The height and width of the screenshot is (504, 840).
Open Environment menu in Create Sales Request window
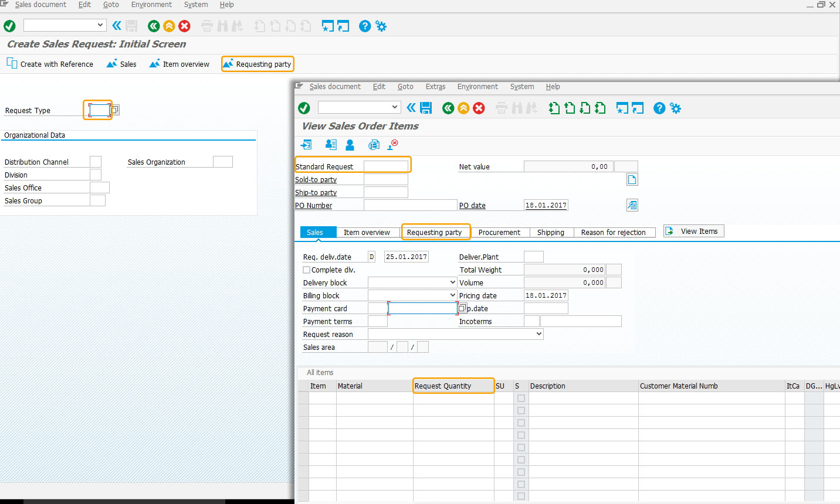[x=151, y=5]
